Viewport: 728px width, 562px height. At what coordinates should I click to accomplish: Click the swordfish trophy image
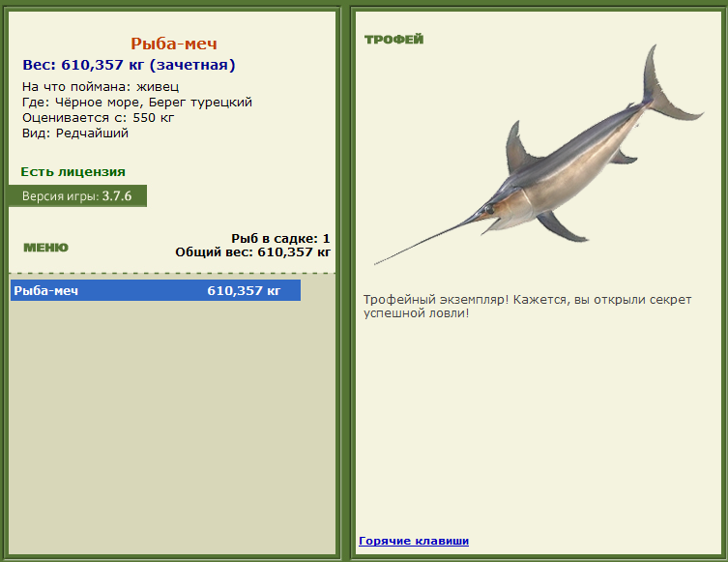point(539,156)
